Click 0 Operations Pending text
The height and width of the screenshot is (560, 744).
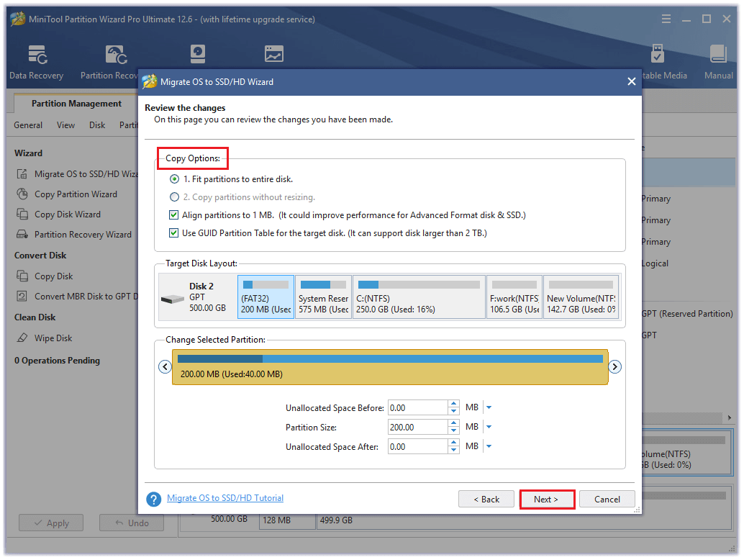(57, 360)
